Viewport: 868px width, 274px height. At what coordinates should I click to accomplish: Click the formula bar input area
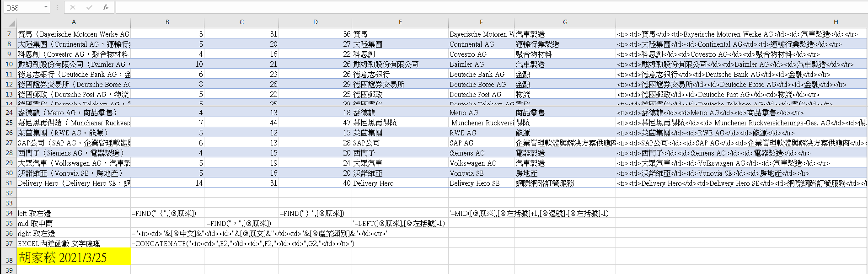coord(491,7)
